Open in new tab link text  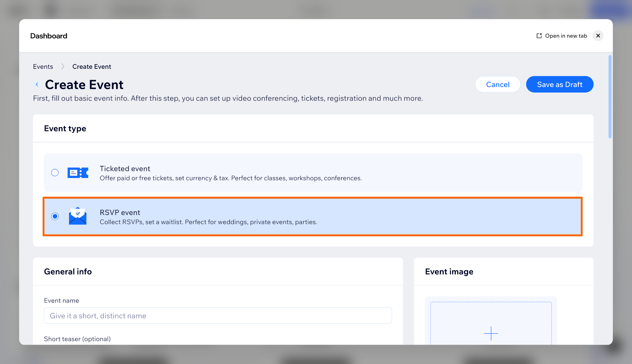566,36
